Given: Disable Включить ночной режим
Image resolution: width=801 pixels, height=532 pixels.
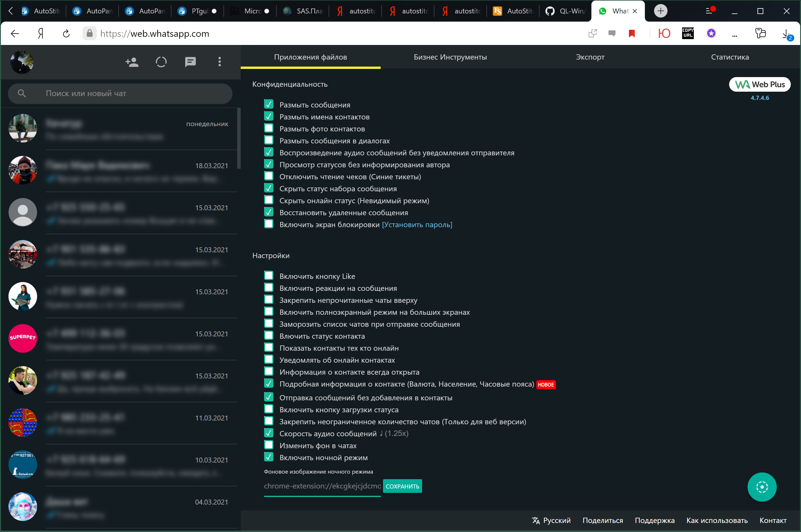Looking at the screenshot, I should coord(269,457).
